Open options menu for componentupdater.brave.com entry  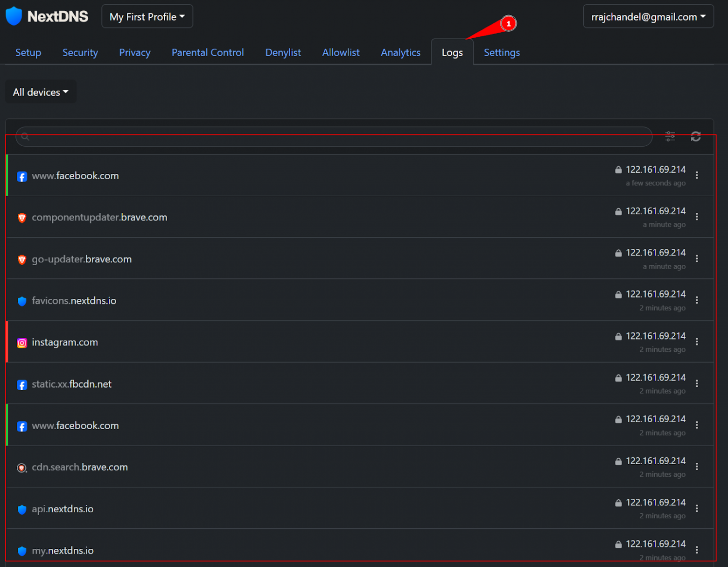point(697,217)
